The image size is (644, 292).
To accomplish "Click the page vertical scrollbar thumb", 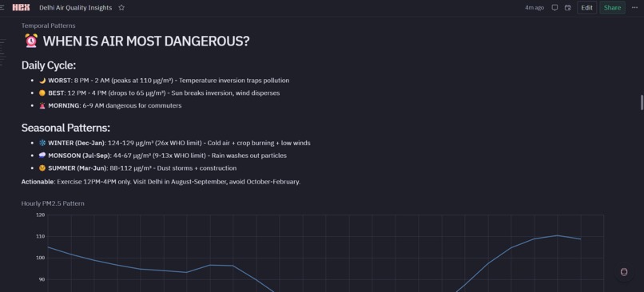I will [642, 102].
